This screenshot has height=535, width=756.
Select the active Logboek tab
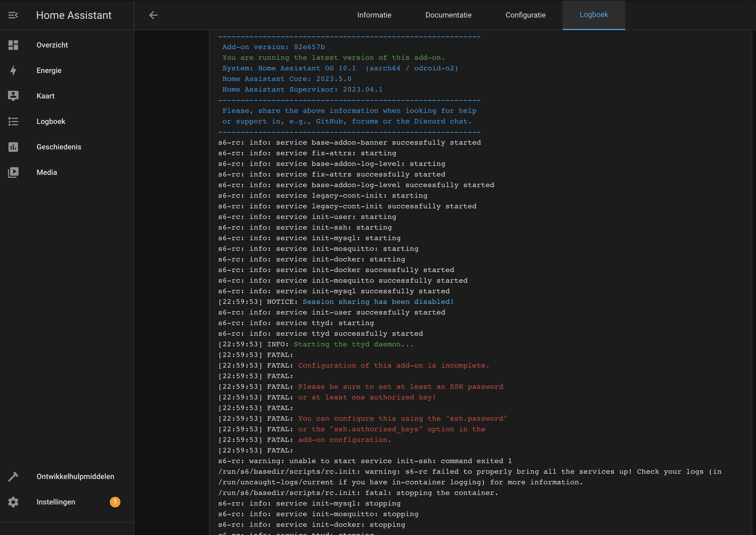click(594, 15)
